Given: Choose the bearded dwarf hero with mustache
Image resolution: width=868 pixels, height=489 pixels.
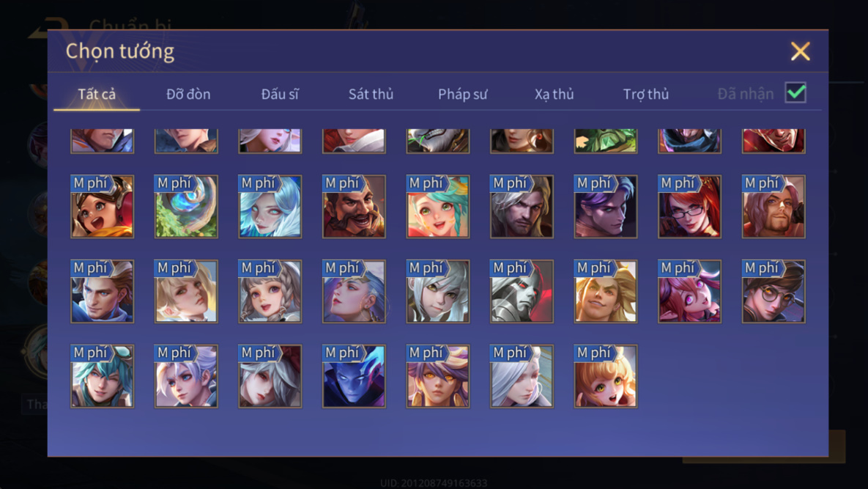Looking at the screenshot, I should (x=354, y=207).
